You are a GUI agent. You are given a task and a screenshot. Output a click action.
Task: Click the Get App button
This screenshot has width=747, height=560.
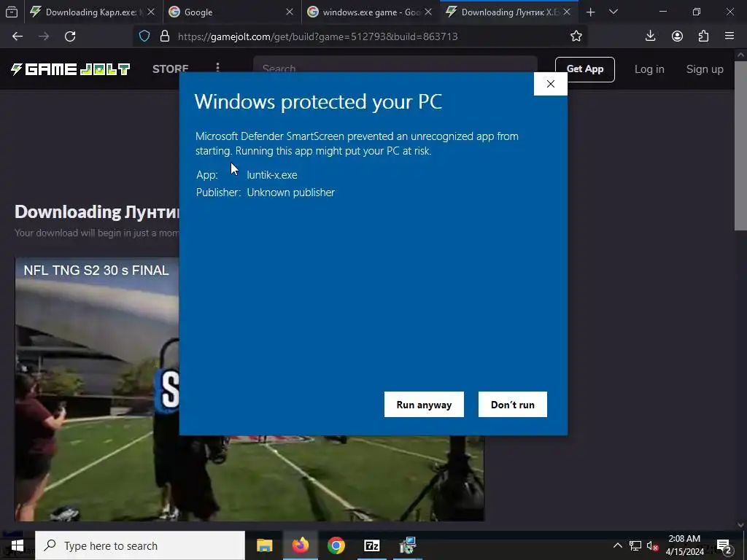tap(584, 69)
